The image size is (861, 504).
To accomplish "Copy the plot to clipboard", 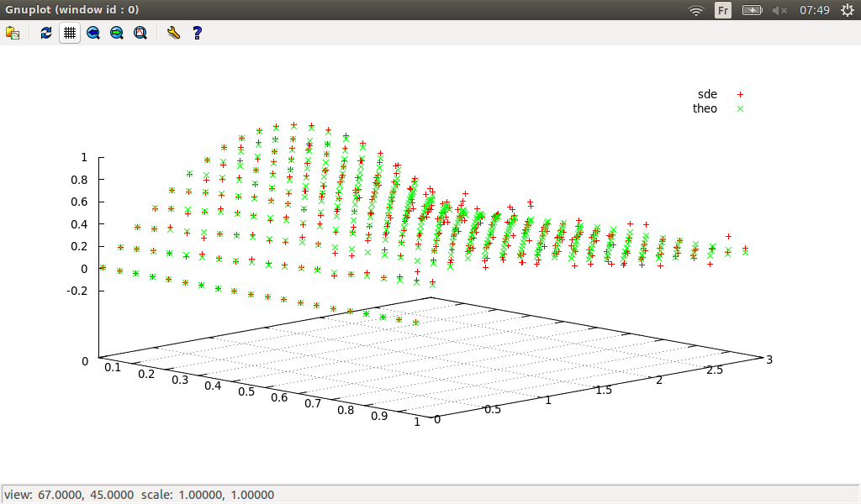I will (13, 33).
